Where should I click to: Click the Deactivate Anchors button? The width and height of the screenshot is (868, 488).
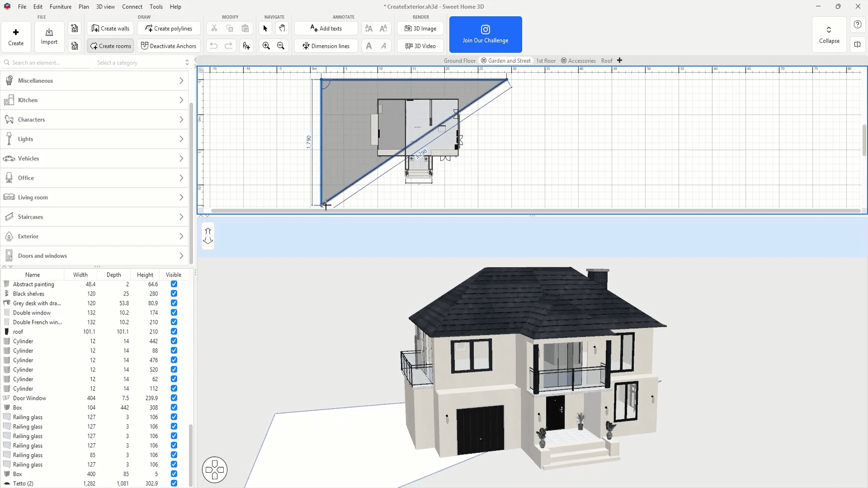169,46
